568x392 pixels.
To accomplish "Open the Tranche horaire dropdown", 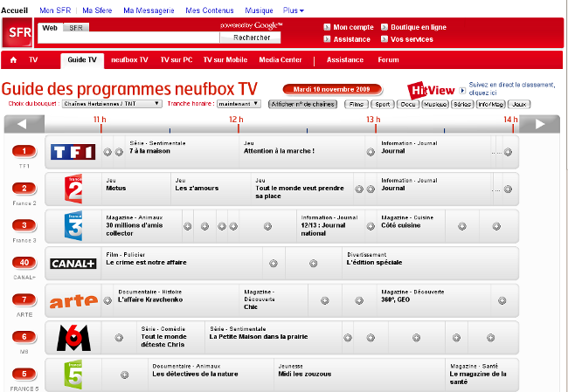I will pos(239,103).
